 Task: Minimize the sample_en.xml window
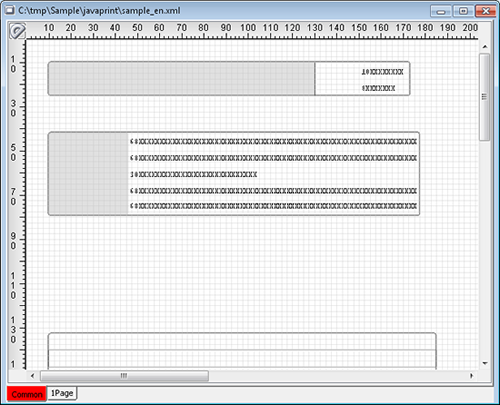(441, 11)
